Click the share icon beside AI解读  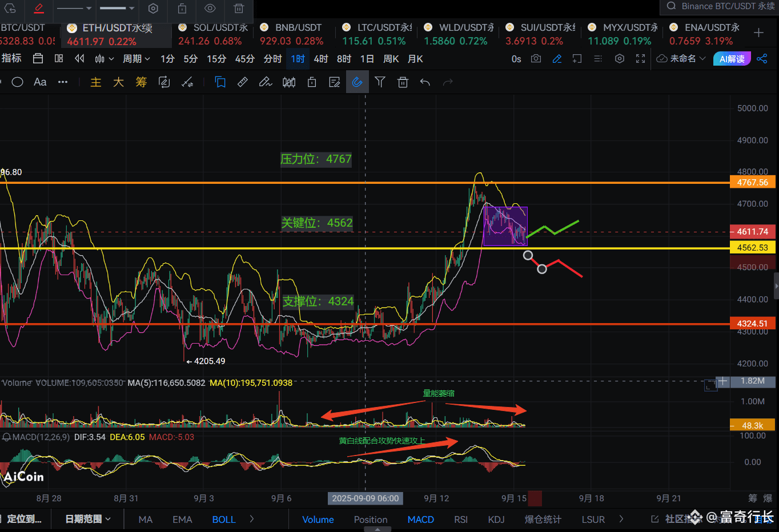click(x=762, y=59)
